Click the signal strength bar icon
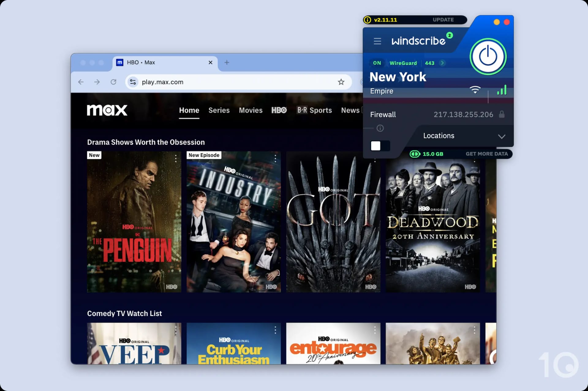 [x=502, y=90]
